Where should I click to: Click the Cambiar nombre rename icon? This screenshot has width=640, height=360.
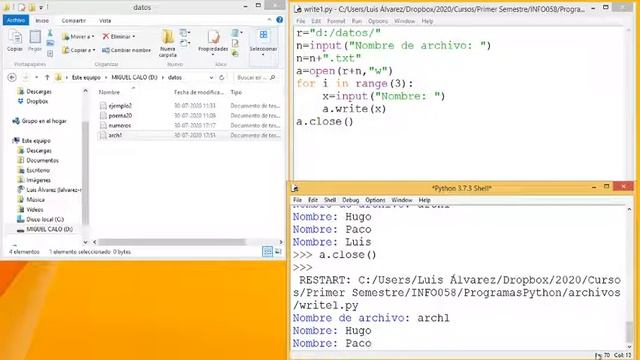[106, 50]
